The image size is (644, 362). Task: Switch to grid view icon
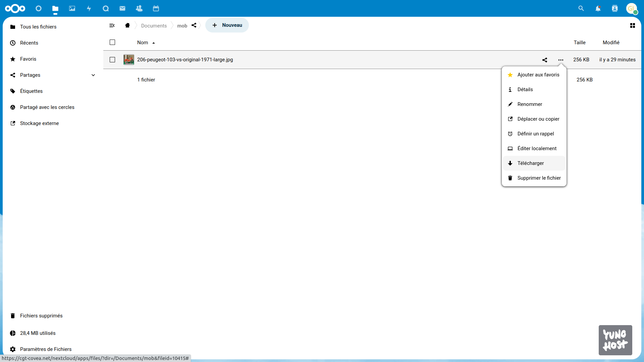click(x=633, y=25)
